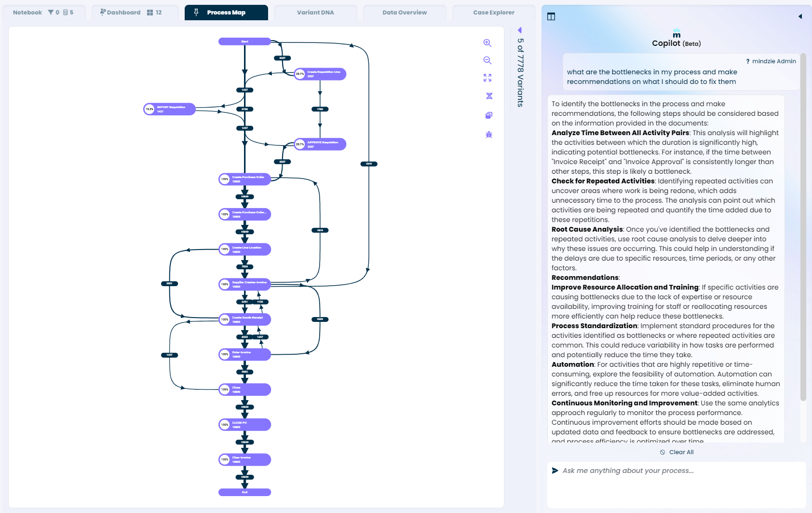Collapse the Copilot panel with the arrow

coord(800,16)
